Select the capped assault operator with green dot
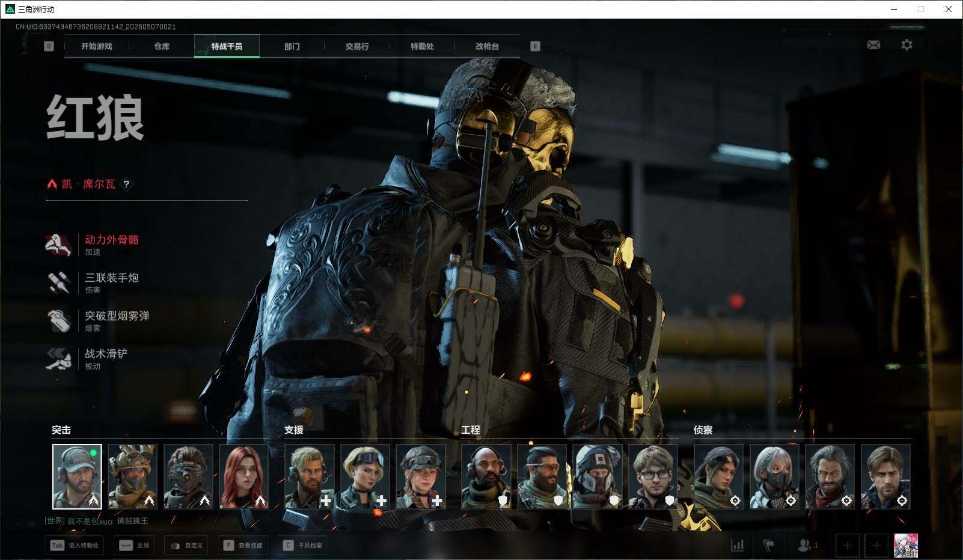Image resolution: width=963 pixels, height=560 pixels. pos(77,476)
